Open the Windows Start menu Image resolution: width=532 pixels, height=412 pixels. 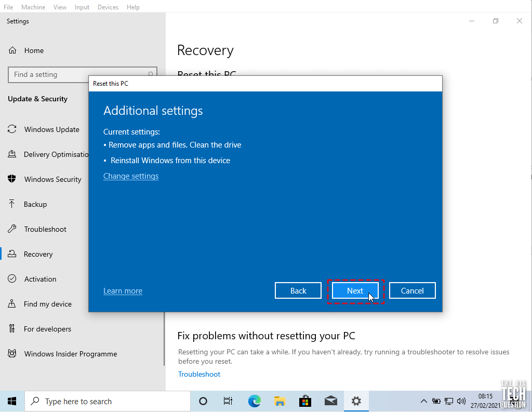pos(12,401)
